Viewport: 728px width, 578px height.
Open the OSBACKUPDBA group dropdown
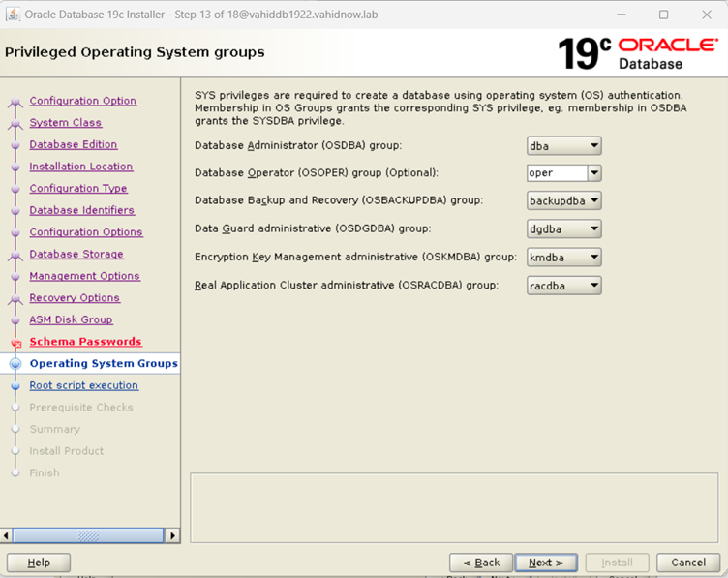click(564, 201)
